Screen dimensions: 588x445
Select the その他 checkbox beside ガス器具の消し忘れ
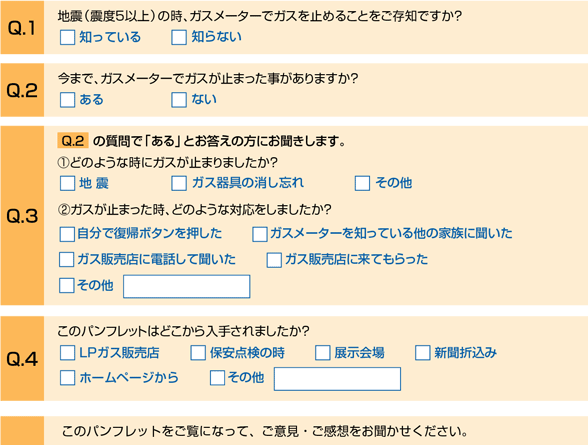362,183
